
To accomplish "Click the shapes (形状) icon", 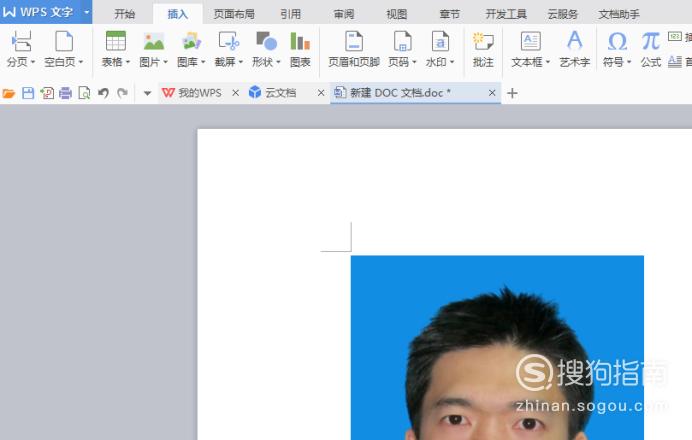I will click(x=267, y=41).
